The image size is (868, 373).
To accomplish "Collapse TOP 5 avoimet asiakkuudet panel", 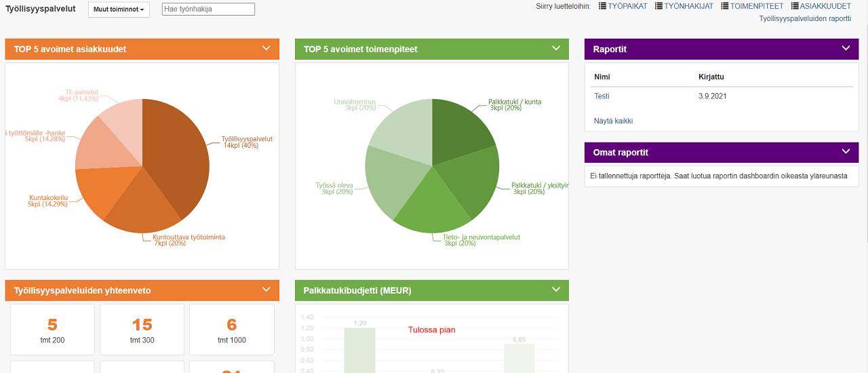I will (x=267, y=48).
